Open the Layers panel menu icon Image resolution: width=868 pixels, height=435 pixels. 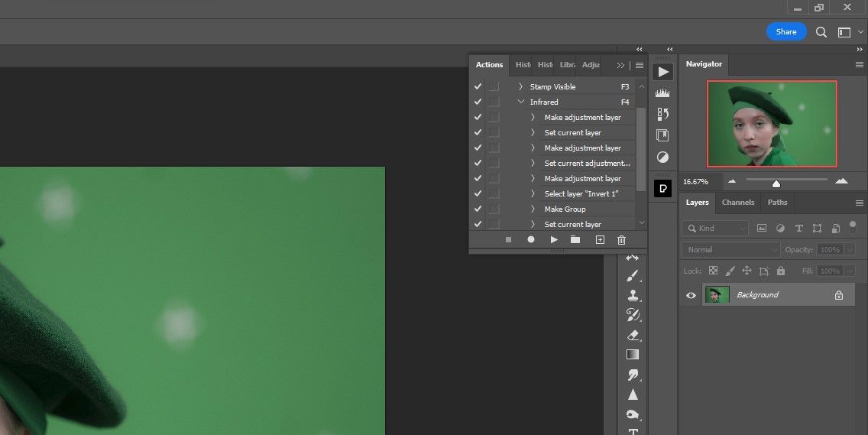[x=859, y=203]
